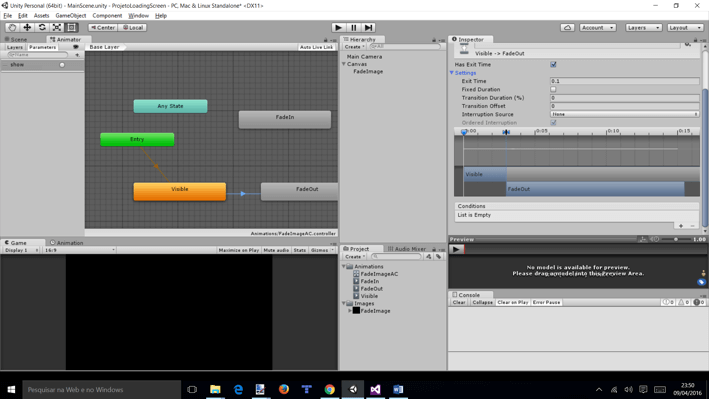Click the Pause button
The image size is (709, 399).
354,28
